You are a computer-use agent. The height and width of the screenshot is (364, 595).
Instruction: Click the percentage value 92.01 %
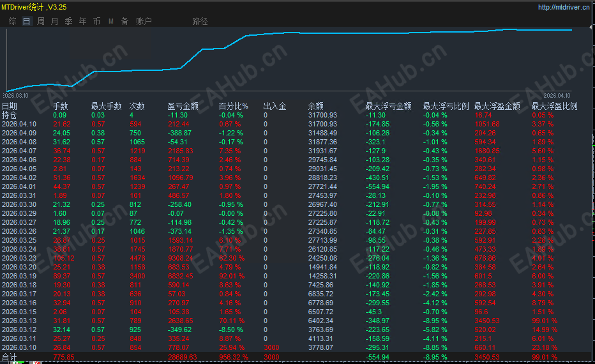pos(232,276)
